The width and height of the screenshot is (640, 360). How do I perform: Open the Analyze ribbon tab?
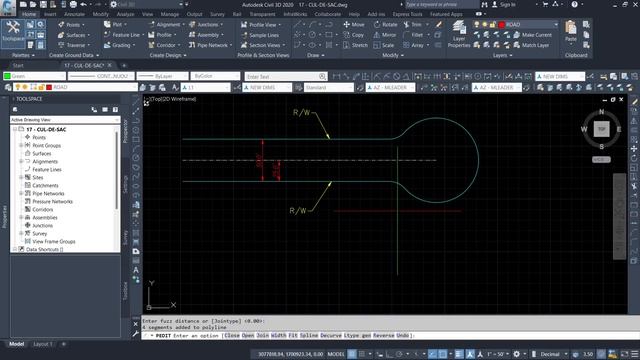[x=125, y=14]
